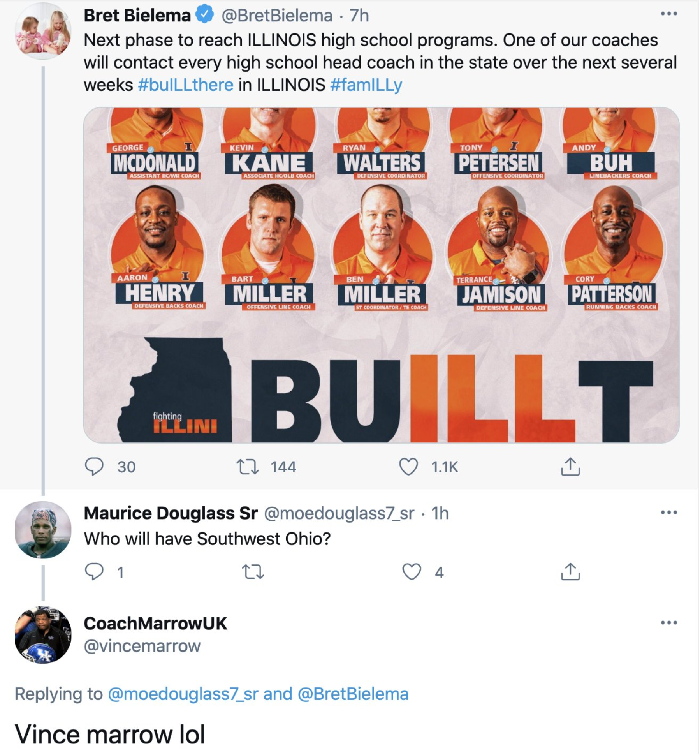Open more options on Bret Bielema's tweet
The width and height of the screenshot is (700, 754).
click(x=669, y=14)
